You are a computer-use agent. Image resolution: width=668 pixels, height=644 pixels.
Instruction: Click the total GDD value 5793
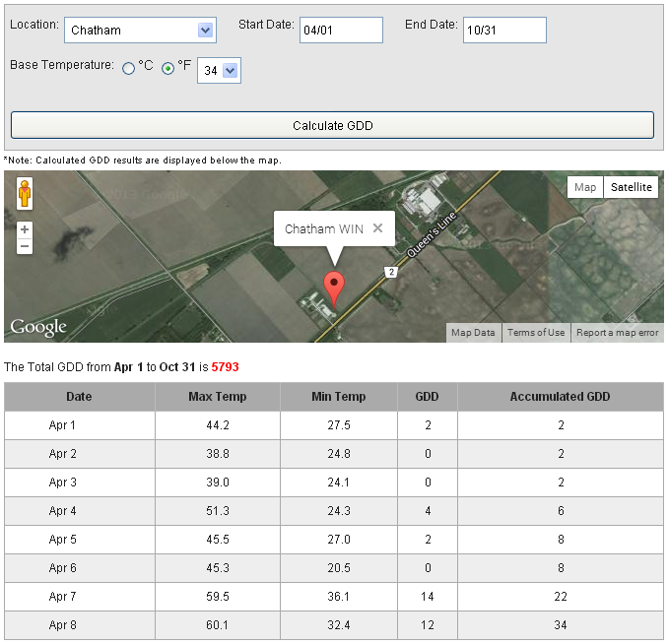point(225,367)
